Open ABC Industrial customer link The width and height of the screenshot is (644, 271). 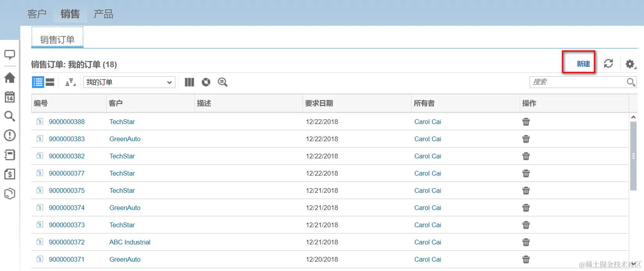click(130, 242)
